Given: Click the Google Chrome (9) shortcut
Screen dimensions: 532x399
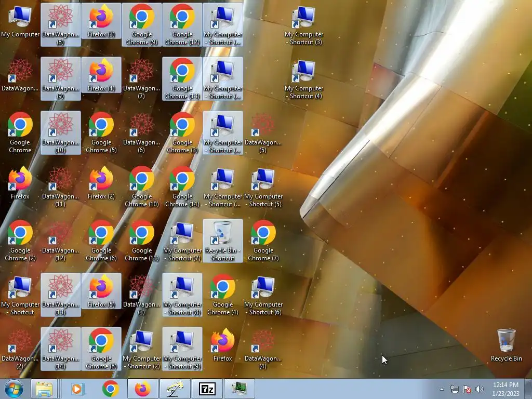Looking at the screenshot, I should (x=141, y=24).
